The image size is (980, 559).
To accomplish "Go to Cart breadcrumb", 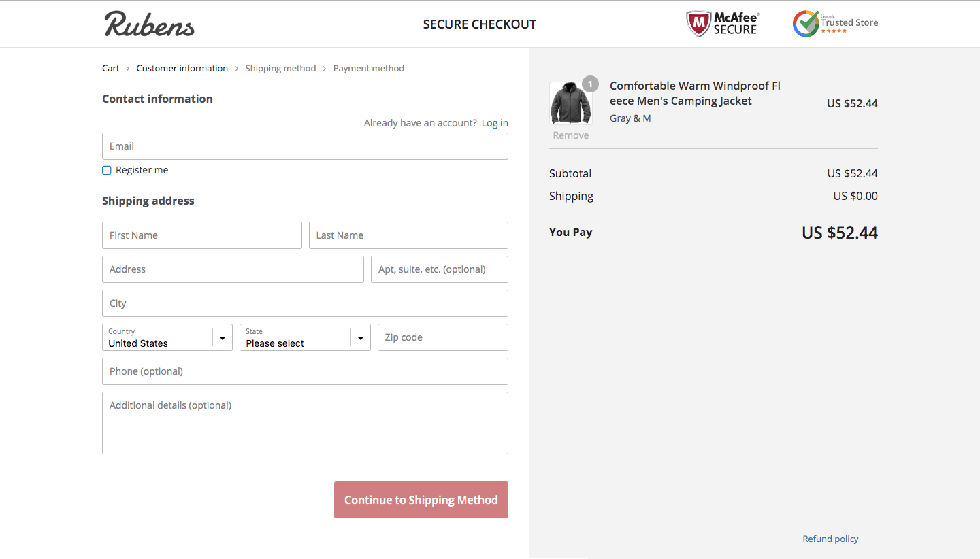I will tap(111, 68).
